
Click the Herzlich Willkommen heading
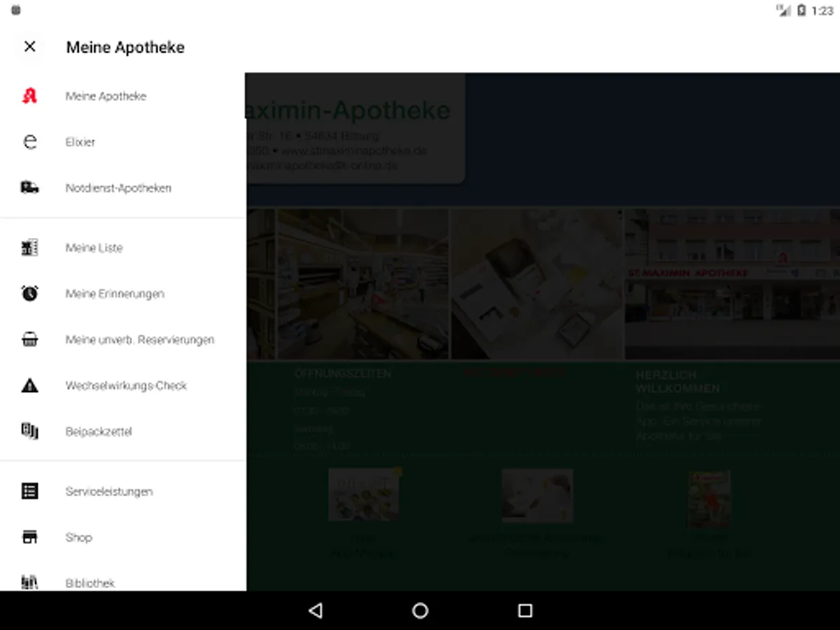point(678,381)
